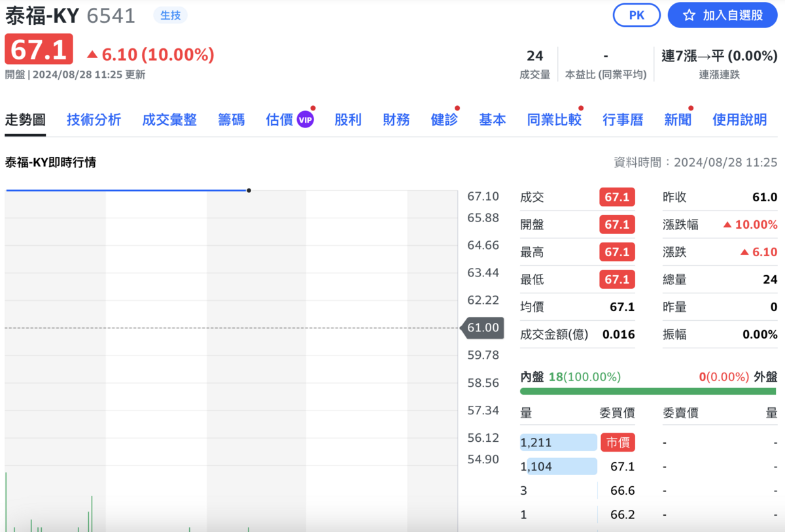The width and height of the screenshot is (785, 532).
Task: Click the purple VIP badge icon
Action: 305,120
